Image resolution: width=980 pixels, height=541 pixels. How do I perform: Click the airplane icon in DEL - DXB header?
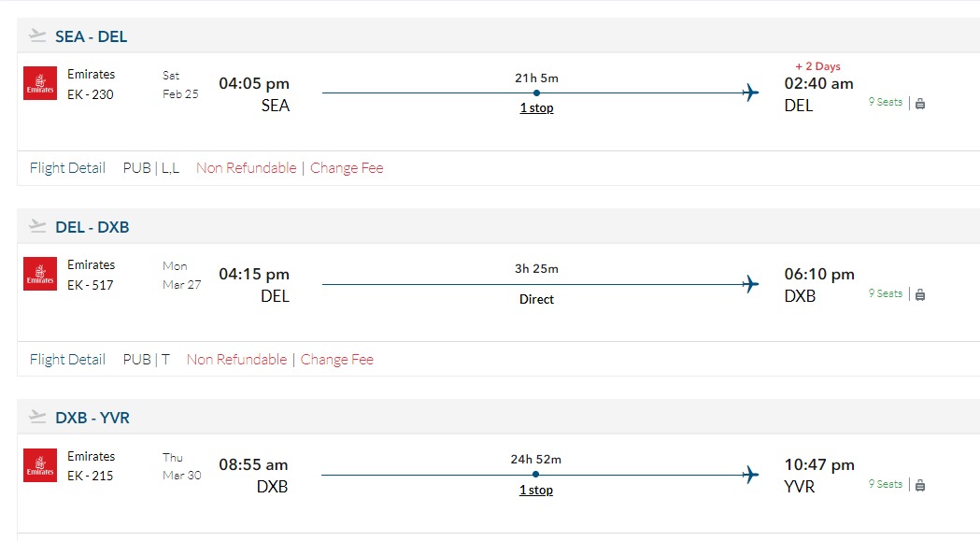37,227
